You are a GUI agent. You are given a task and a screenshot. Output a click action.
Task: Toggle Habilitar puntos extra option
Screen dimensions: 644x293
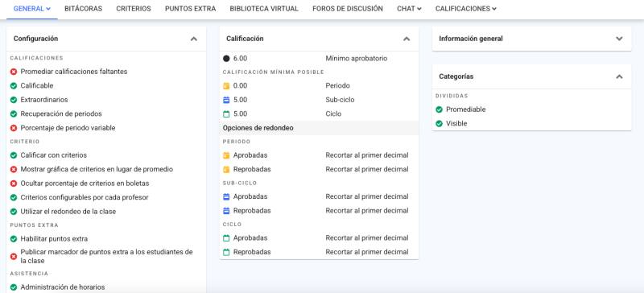tap(14, 239)
